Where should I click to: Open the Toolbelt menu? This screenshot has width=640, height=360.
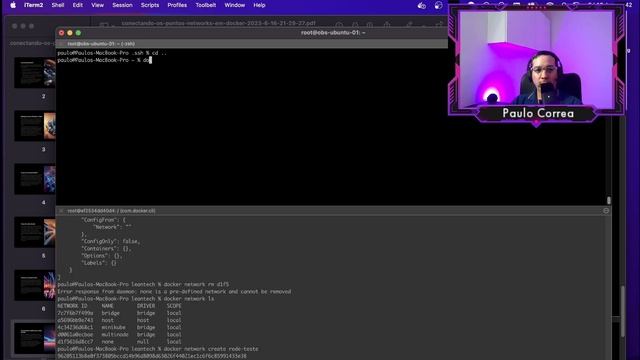click(x=206, y=5)
